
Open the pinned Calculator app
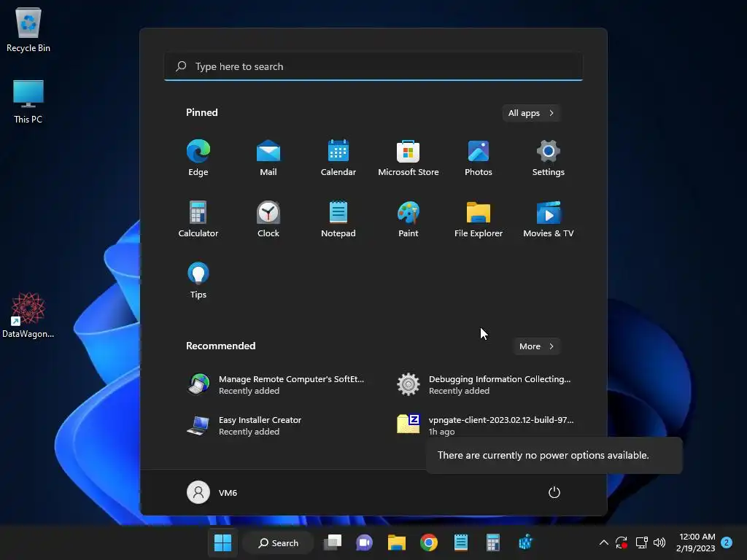tap(198, 219)
